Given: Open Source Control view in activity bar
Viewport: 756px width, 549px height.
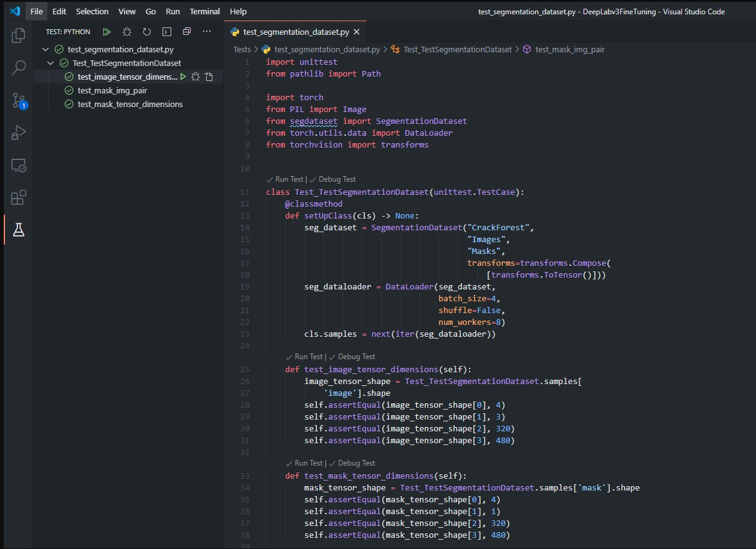Looking at the screenshot, I should point(19,100).
